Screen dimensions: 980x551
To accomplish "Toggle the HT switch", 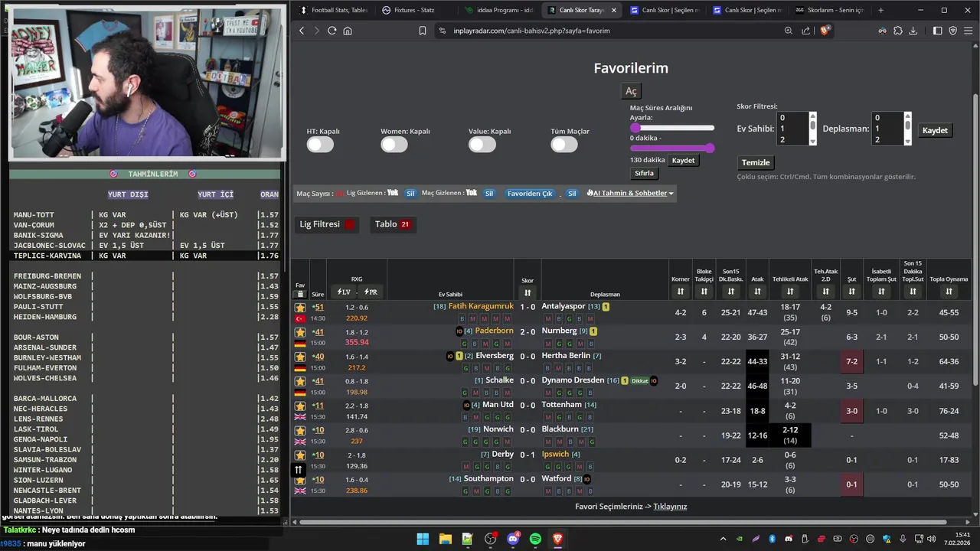I will point(320,145).
